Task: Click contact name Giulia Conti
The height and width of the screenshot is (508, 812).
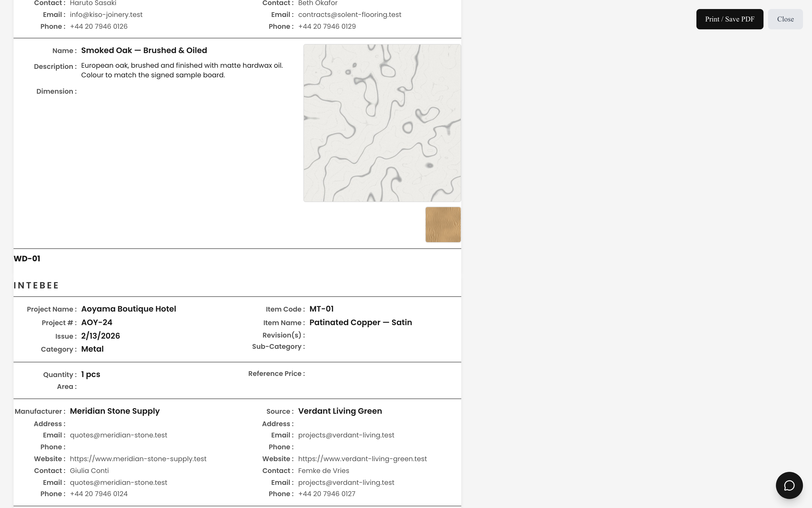Action: (x=89, y=471)
